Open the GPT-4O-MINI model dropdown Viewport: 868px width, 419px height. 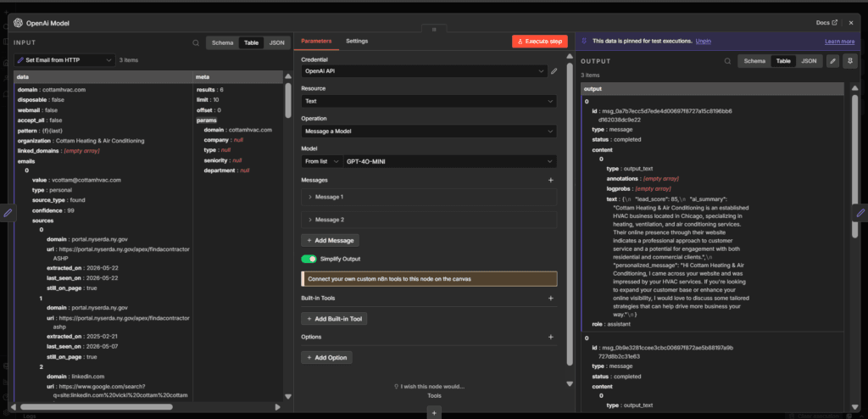point(450,161)
